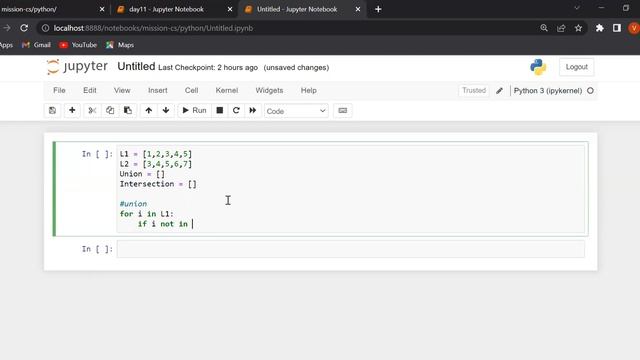Open the Insert menu
This screenshot has width=640, height=360.
[x=158, y=91]
